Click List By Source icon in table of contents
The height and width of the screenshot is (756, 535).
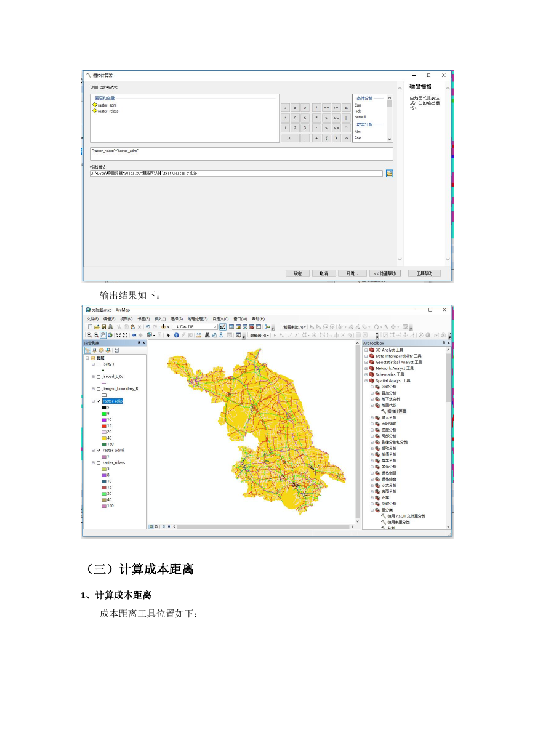pos(94,350)
